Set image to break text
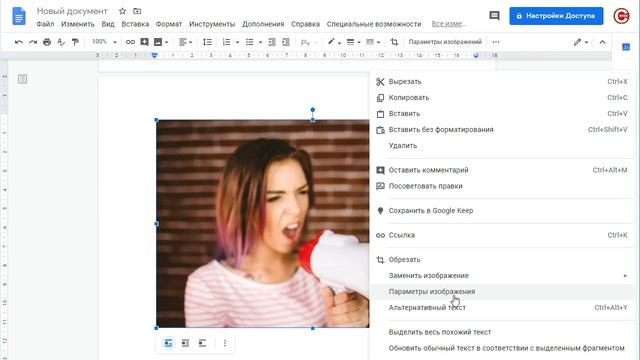 (x=202, y=343)
